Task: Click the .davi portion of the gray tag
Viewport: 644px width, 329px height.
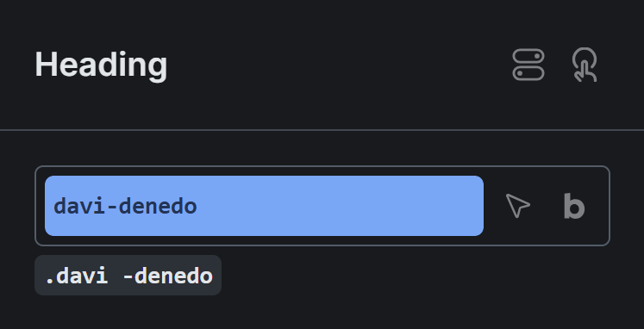Action: [77, 276]
